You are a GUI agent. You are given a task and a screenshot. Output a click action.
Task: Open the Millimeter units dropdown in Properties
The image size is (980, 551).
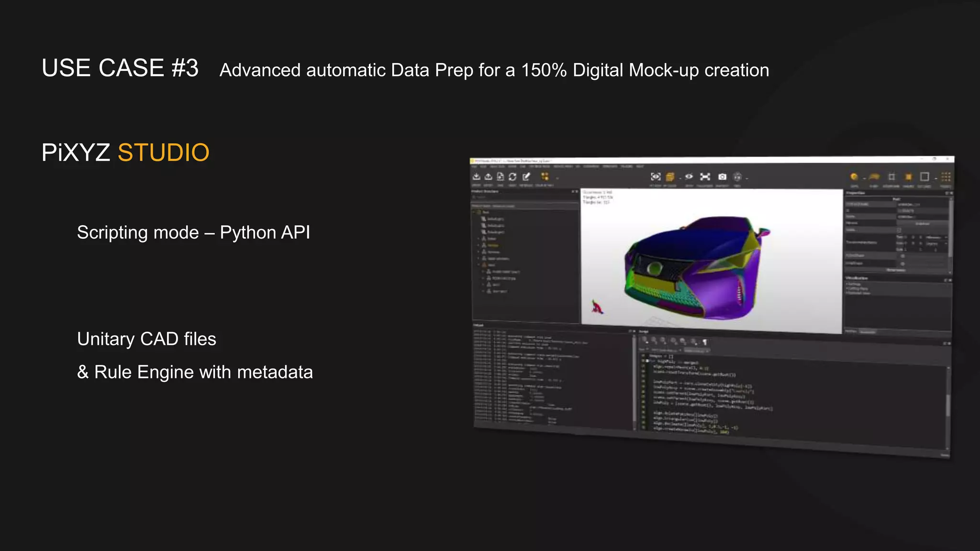pos(936,237)
